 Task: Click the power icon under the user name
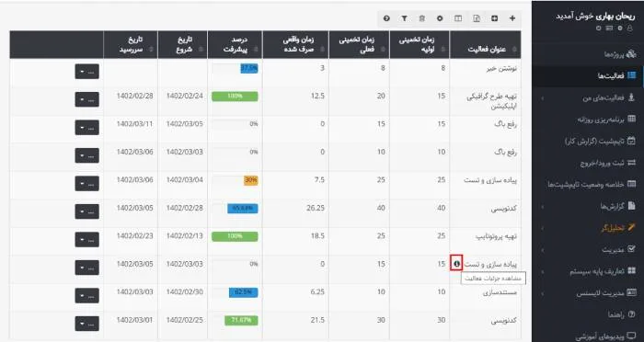click(598, 28)
